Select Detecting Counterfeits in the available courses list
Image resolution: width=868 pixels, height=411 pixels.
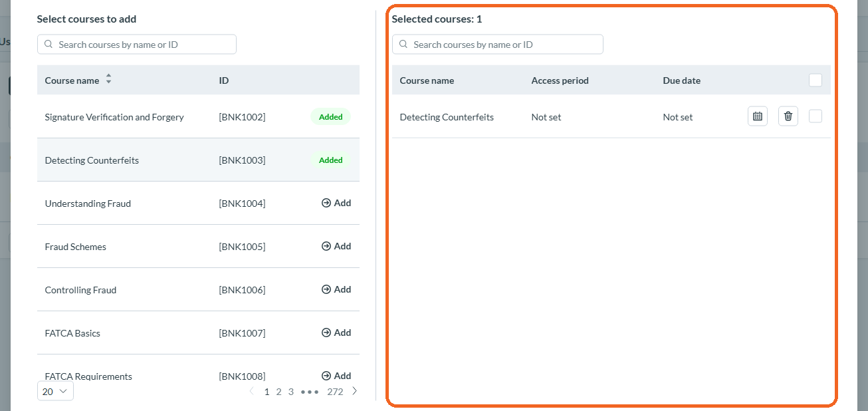click(92, 160)
